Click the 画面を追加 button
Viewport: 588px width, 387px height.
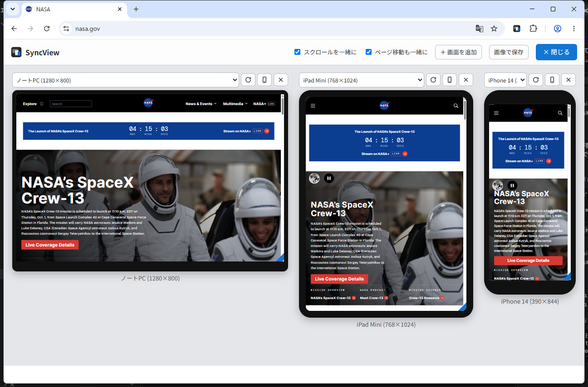458,52
